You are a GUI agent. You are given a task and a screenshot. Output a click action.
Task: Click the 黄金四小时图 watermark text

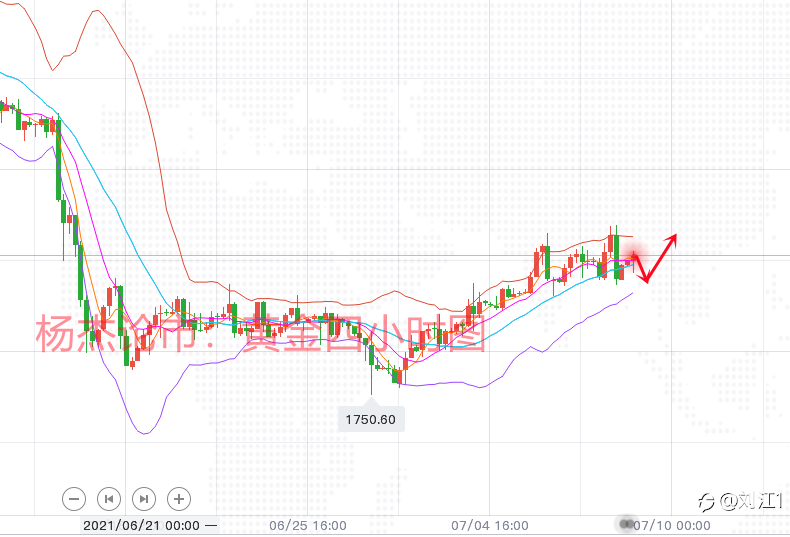coord(364,333)
